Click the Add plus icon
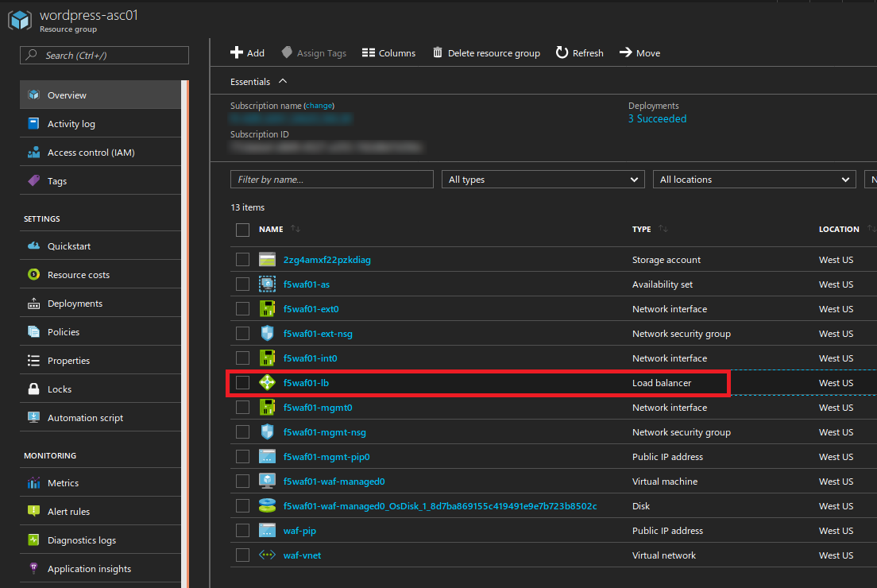Image resolution: width=877 pixels, height=588 pixels. coord(236,52)
